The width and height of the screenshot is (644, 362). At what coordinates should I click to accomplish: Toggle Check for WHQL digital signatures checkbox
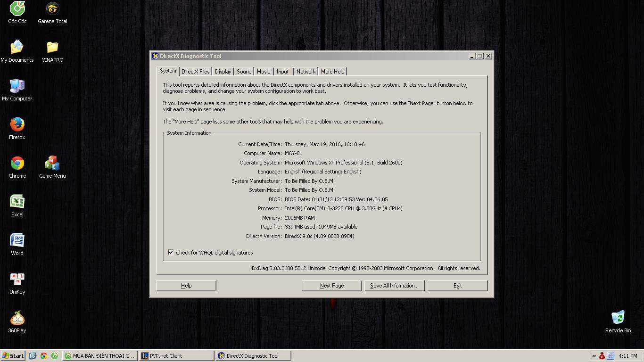tap(171, 253)
